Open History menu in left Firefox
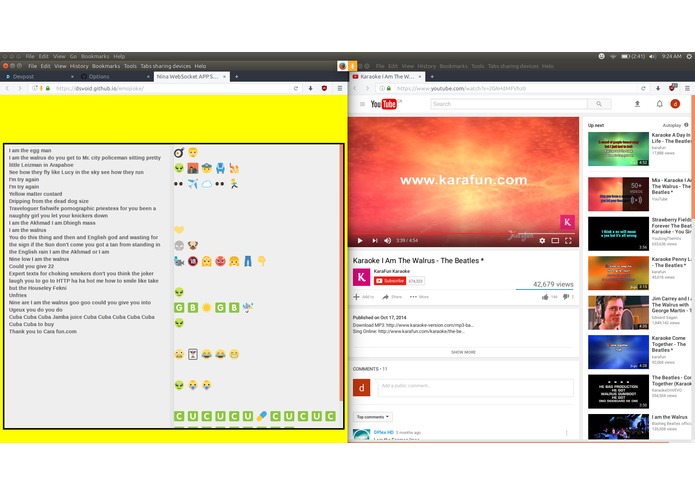The height and width of the screenshot is (494, 695). (x=79, y=66)
